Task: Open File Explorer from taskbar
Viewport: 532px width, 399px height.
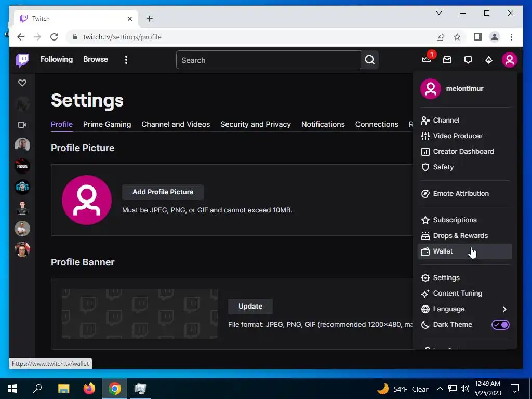Action: pyautogui.click(x=63, y=389)
